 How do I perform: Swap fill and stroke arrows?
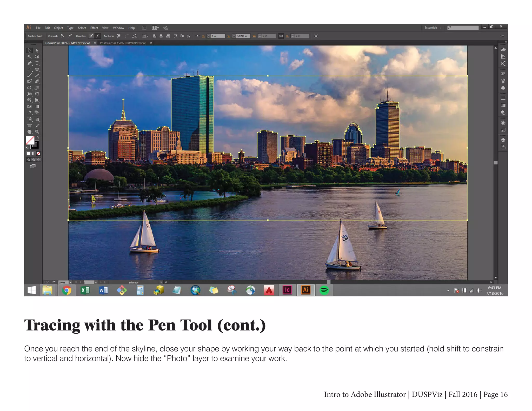point(38,137)
